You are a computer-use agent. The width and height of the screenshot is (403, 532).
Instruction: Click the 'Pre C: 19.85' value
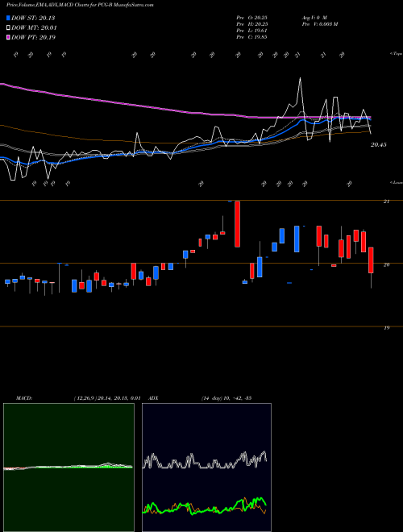point(251,37)
